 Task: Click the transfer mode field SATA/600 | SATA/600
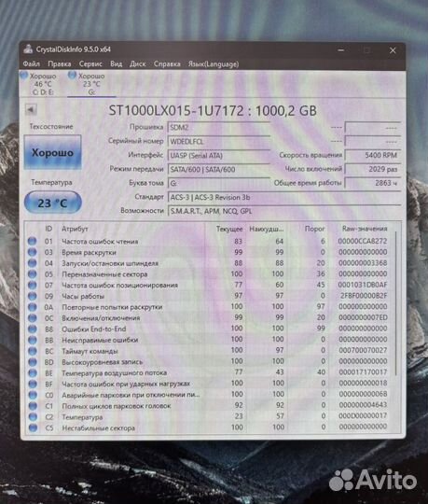click(218, 169)
